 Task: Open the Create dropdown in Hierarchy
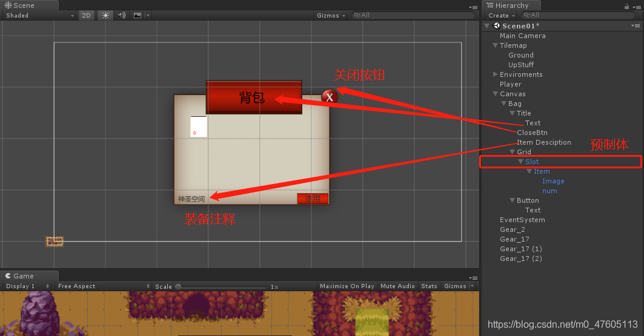tap(502, 15)
